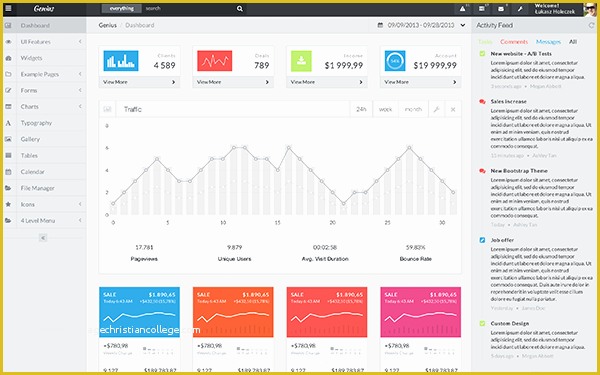Expand the 4 Level Menu submenu

(80, 220)
